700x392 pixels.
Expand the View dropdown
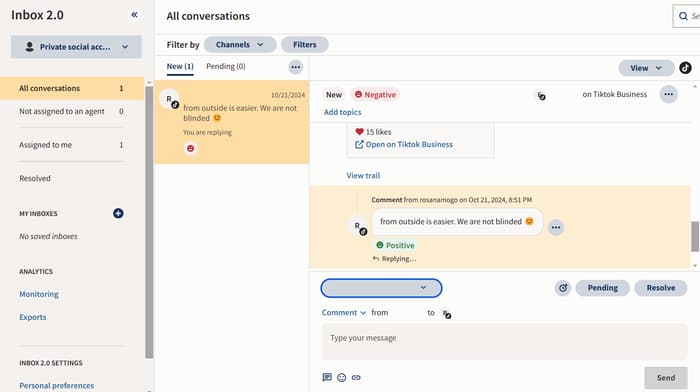point(646,68)
